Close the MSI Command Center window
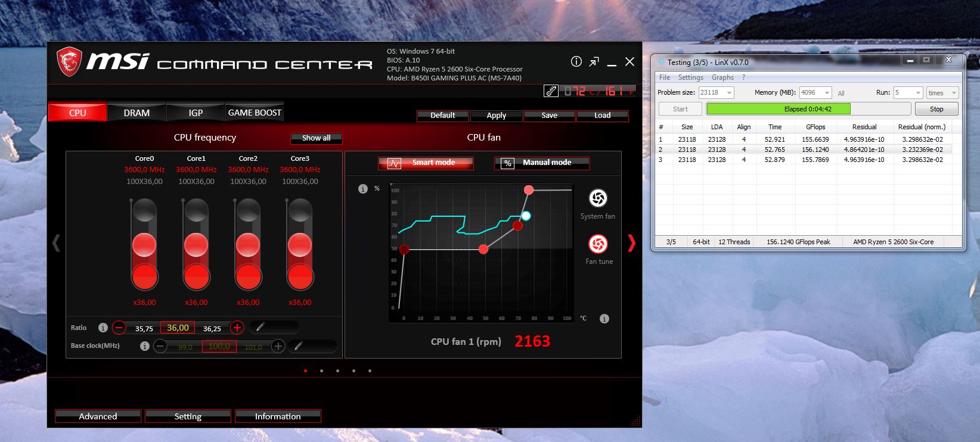This screenshot has height=442, width=980. pyautogui.click(x=629, y=61)
